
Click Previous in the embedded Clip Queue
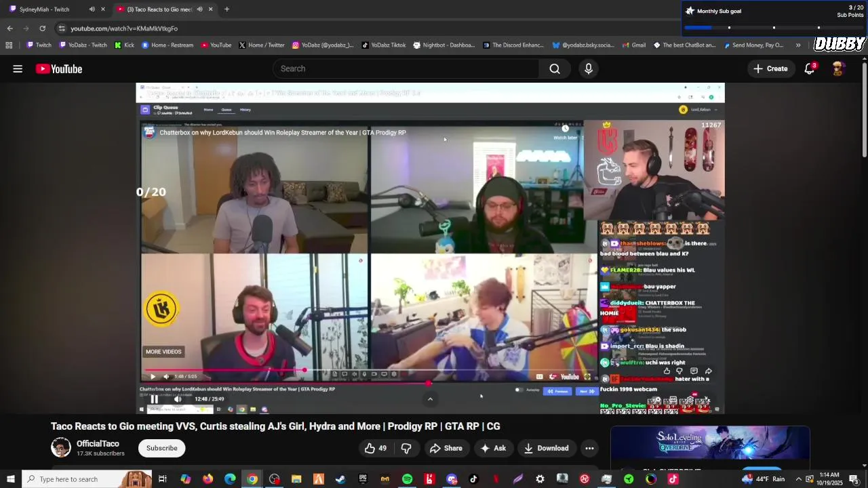[x=559, y=391]
